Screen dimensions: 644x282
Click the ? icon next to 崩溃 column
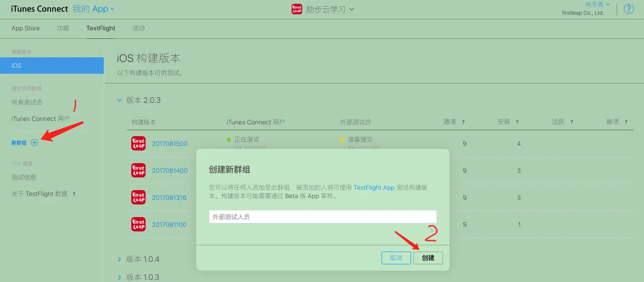click(x=626, y=122)
